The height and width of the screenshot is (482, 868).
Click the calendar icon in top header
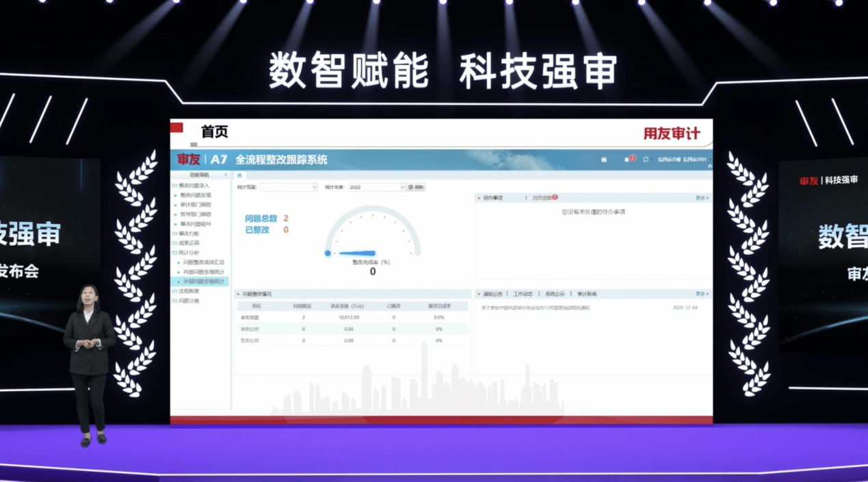point(604,160)
